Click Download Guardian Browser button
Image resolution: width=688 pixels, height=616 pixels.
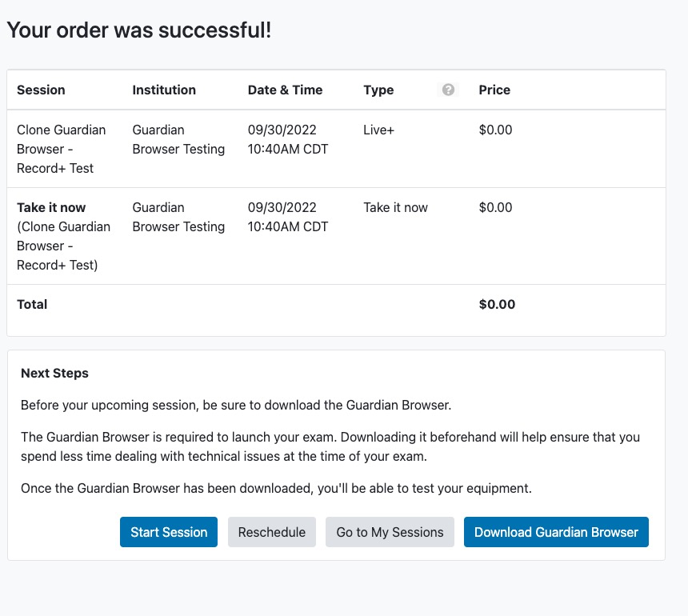pyautogui.click(x=556, y=532)
